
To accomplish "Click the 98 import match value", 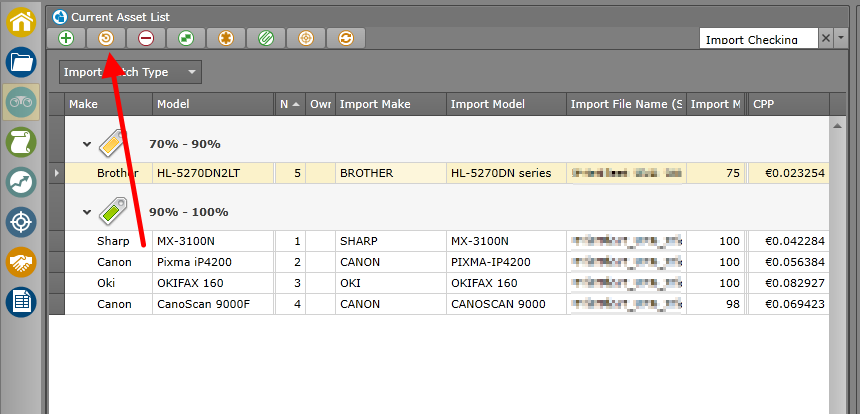I will coord(716,304).
